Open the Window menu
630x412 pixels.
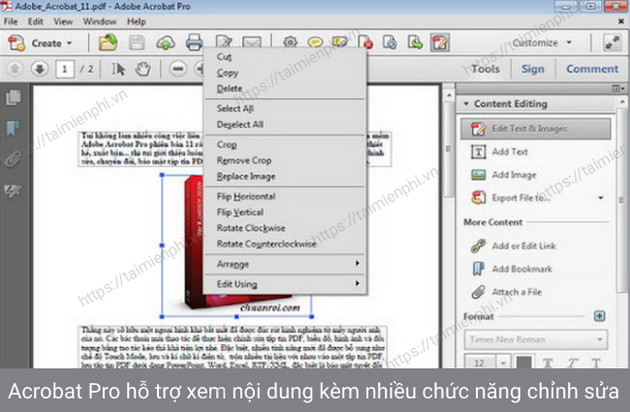click(100, 22)
